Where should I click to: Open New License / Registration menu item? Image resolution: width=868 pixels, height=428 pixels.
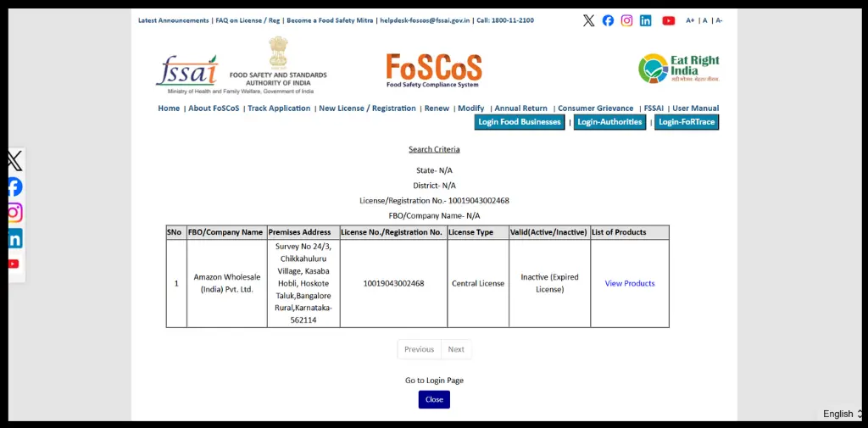click(x=367, y=108)
